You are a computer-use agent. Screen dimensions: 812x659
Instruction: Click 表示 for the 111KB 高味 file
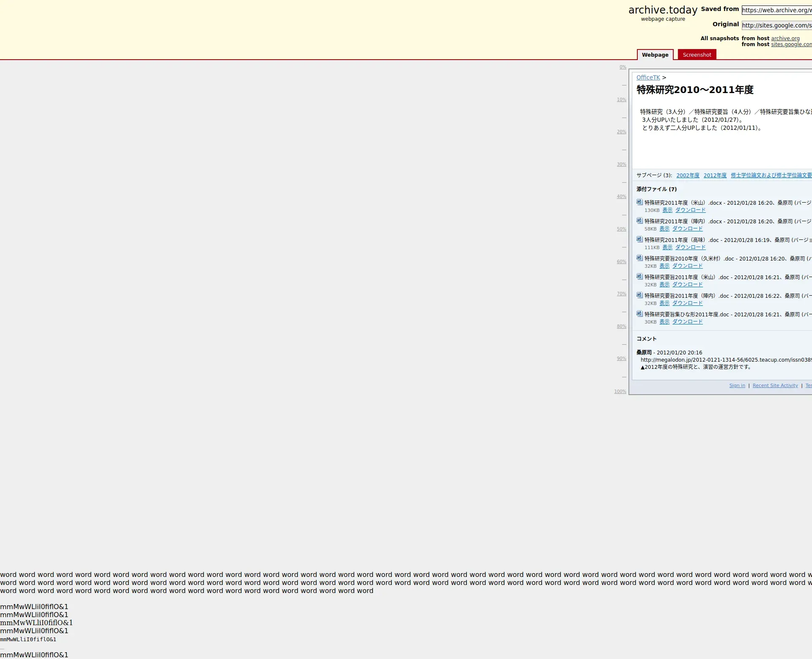pos(667,247)
